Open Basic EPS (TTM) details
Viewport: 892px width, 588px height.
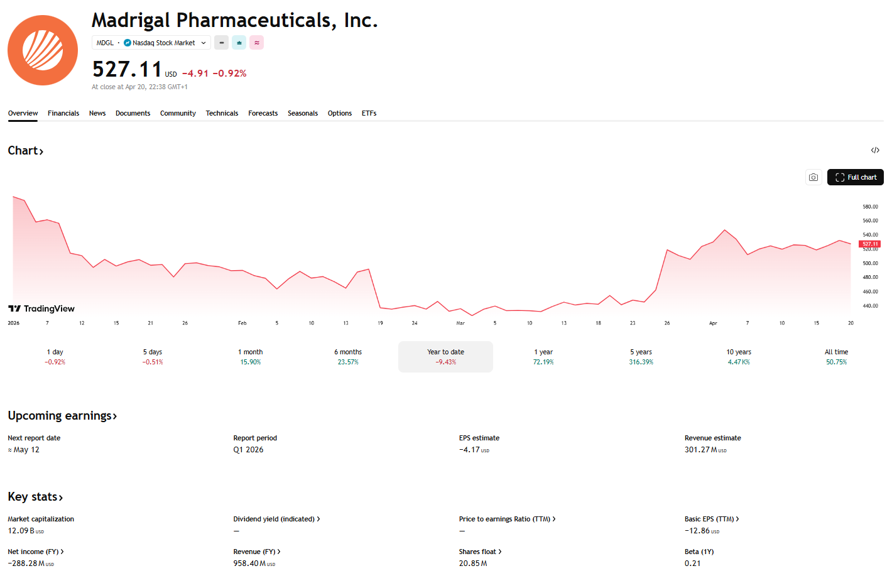tap(712, 519)
